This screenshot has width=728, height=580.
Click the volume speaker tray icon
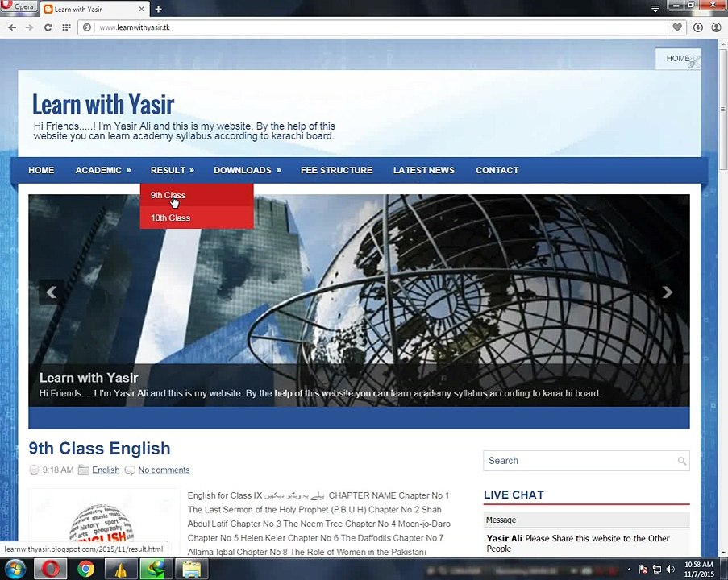(670, 569)
